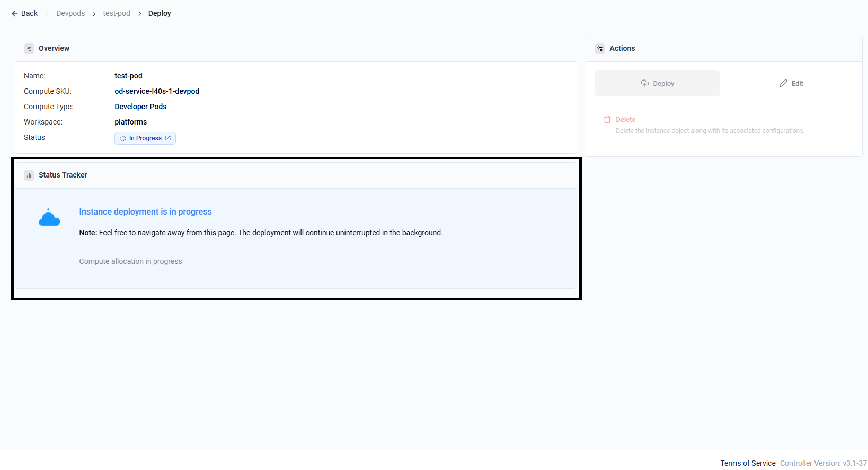Open Terms of Service link

click(748, 463)
